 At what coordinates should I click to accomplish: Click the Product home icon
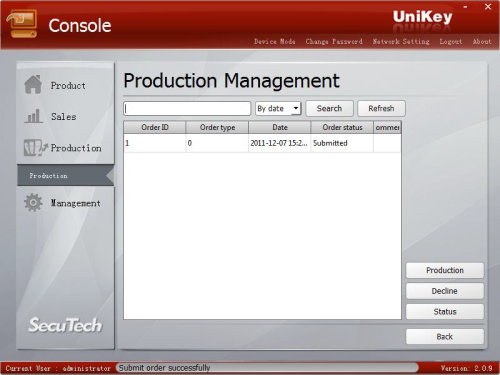click(33, 85)
